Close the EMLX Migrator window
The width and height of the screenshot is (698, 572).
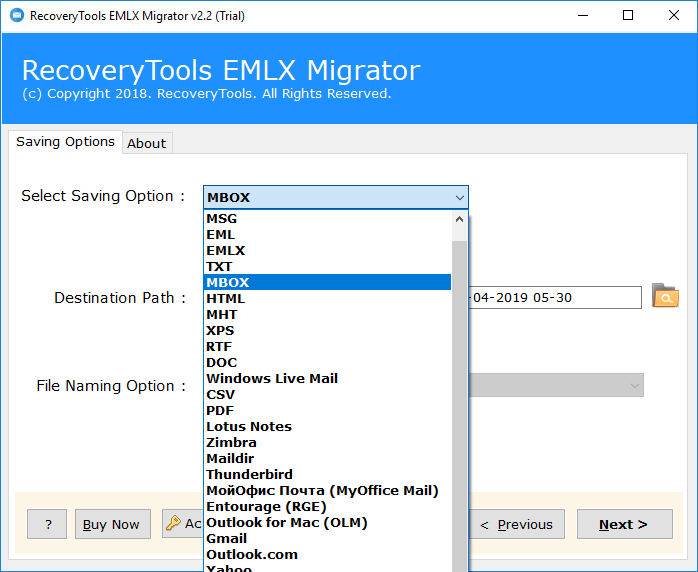(674, 16)
